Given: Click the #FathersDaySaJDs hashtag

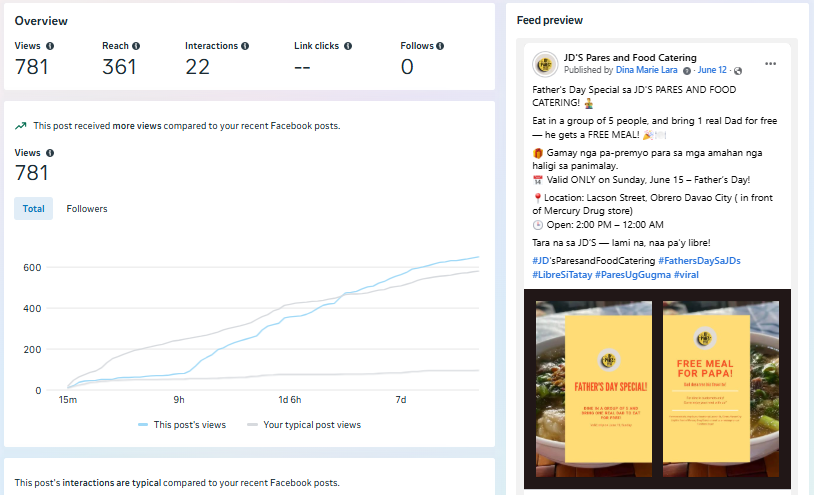Looking at the screenshot, I should (x=699, y=260).
